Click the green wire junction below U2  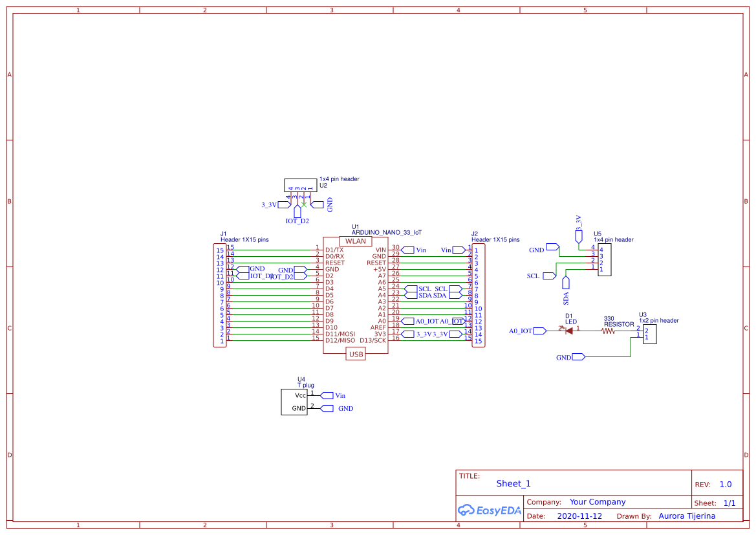(x=303, y=203)
